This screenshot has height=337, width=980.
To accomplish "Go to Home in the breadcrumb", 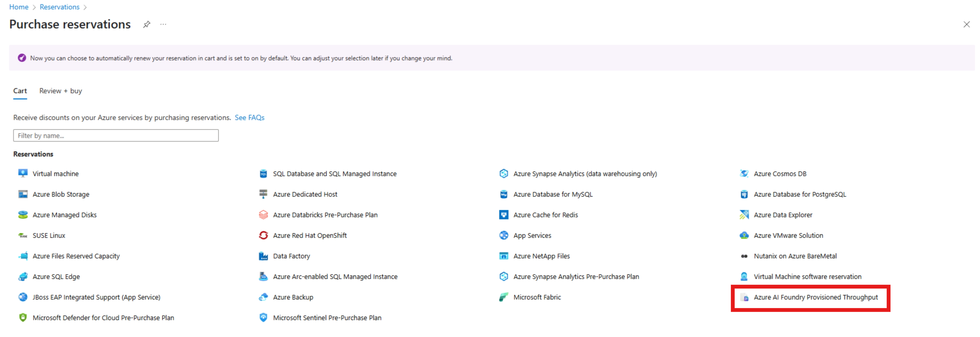I will pyautogui.click(x=19, y=7).
